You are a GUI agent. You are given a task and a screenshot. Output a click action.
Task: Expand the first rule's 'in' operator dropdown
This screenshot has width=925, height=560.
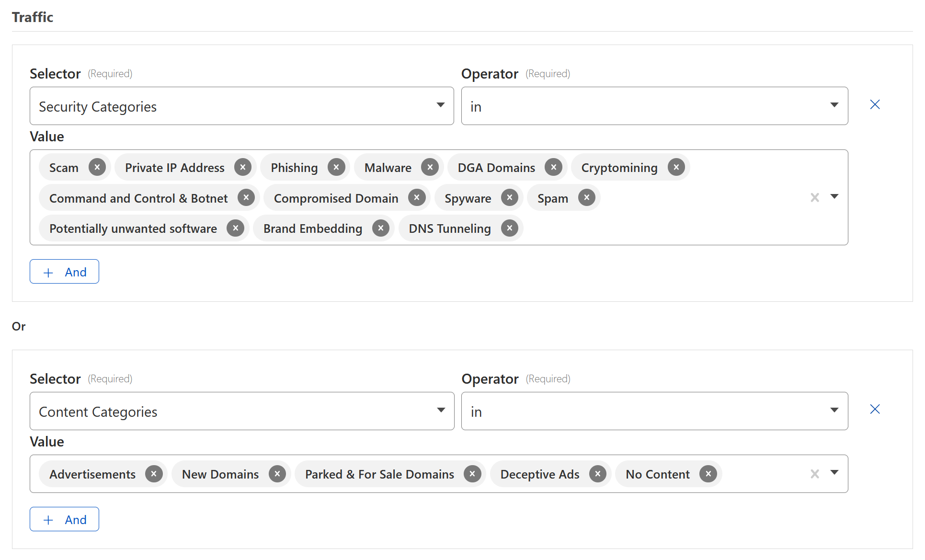[x=654, y=106]
